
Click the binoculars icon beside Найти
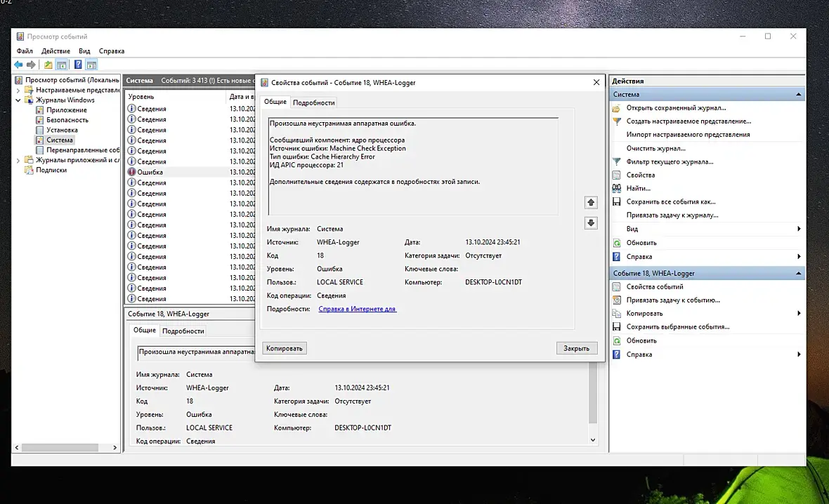tap(616, 188)
